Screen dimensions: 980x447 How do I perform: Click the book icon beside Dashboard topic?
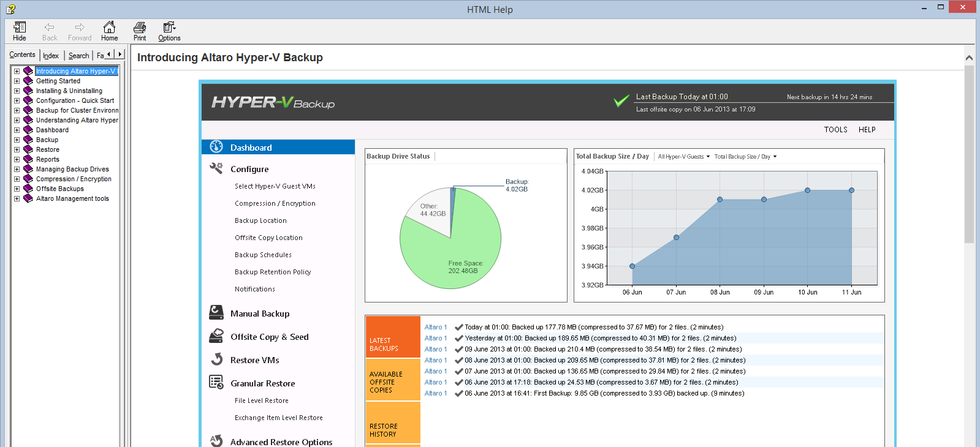(28, 130)
